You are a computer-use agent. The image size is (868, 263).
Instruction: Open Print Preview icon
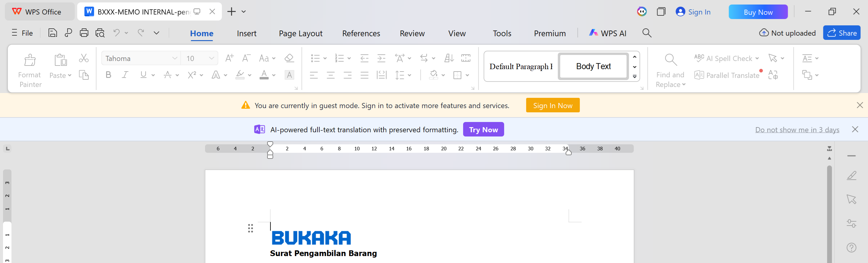pyautogui.click(x=100, y=33)
